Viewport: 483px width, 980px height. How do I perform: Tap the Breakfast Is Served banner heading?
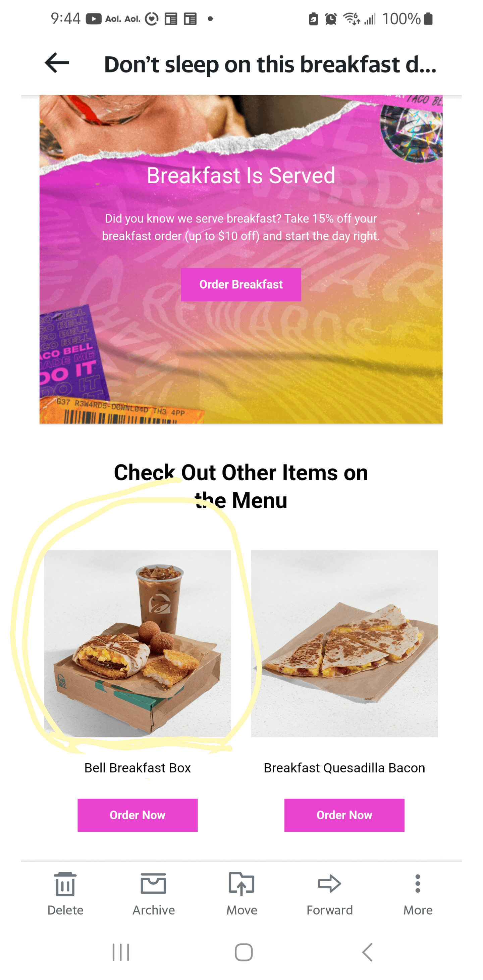click(241, 176)
